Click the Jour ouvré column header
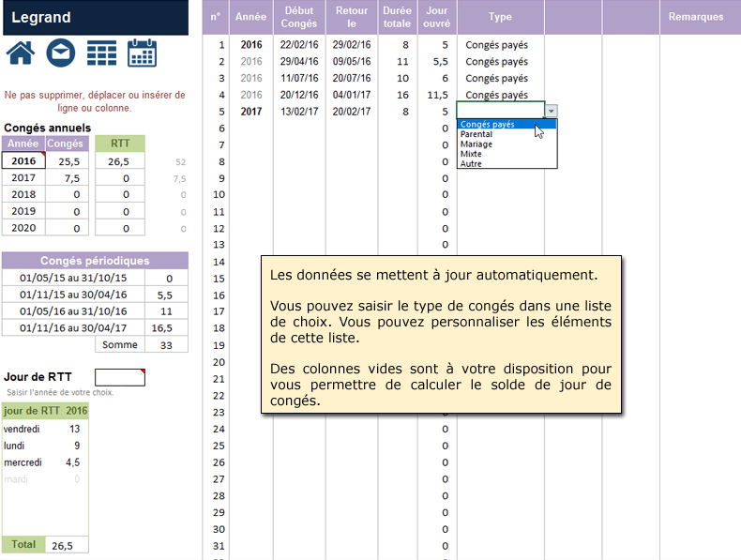The width and height of the screenshot is (741, 560). [x=437, y=17]
